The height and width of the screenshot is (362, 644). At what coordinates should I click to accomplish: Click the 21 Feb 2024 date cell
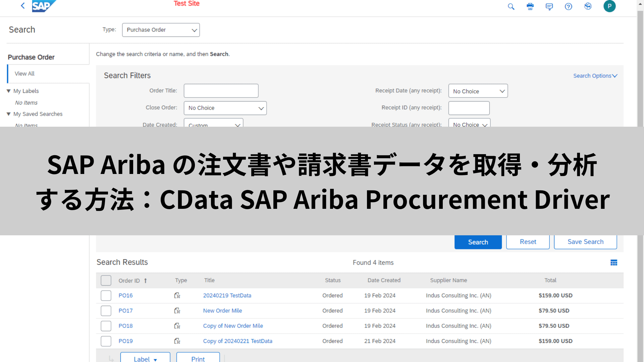(x=380, y=341)
